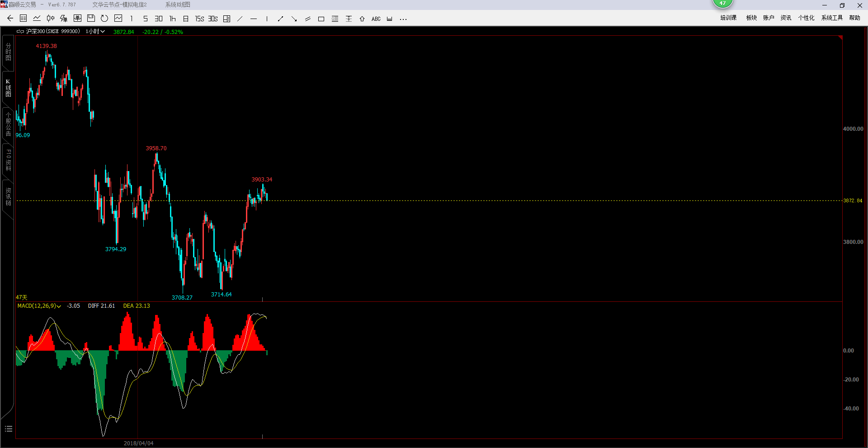Select the down-arrow line drawing tool
The height and width of the screenshot is (448, 868).
click(x=294, y=19)
